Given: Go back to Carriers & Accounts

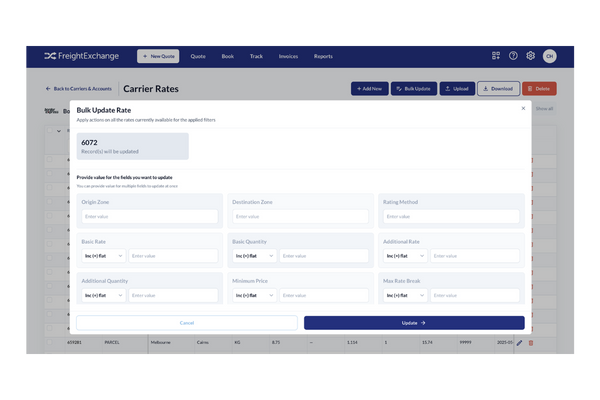Looking at the screenshot, I should point(79,88).
